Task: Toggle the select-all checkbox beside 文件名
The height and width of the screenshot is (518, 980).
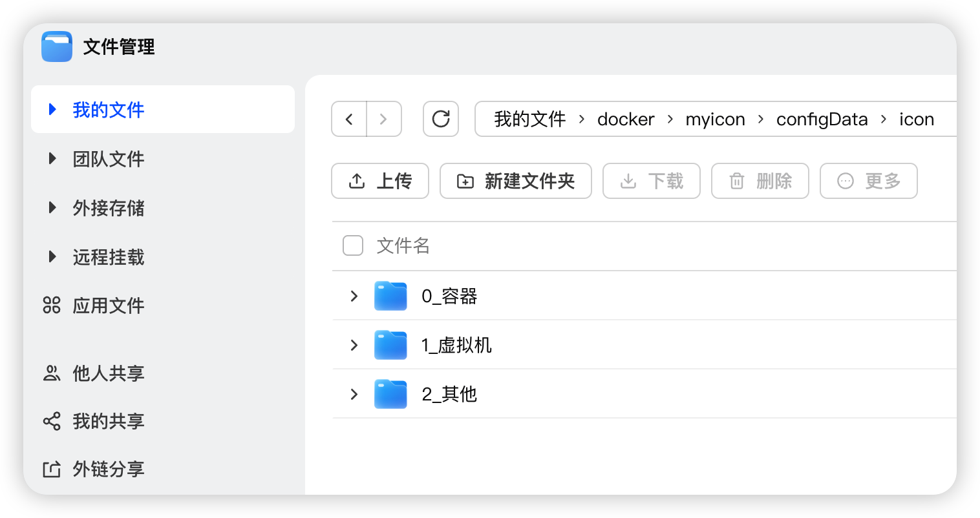Action: coord(353,246)
